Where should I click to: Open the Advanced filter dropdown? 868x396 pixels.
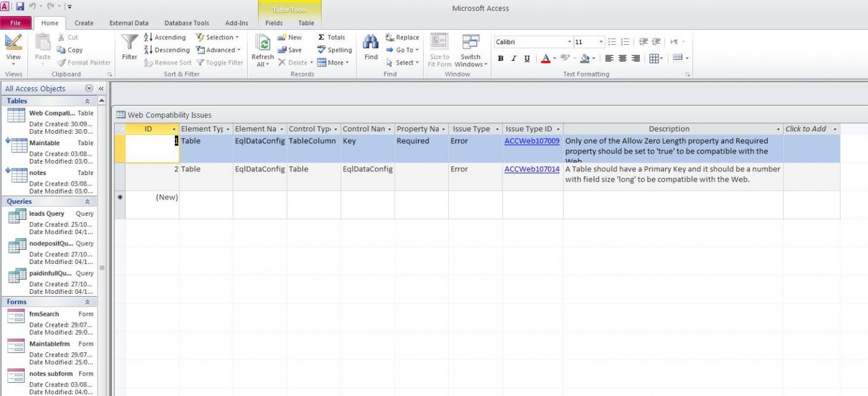pyautogui.click(x=218, y=50)
